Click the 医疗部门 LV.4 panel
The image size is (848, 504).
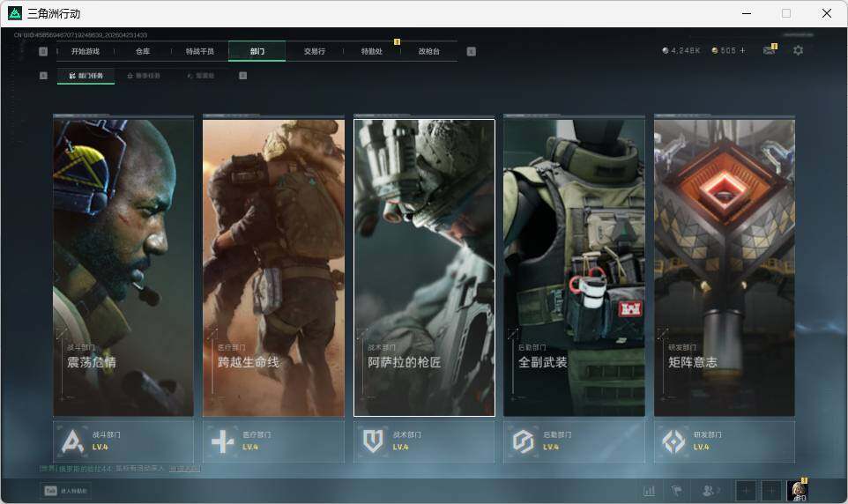coord(273,441)
